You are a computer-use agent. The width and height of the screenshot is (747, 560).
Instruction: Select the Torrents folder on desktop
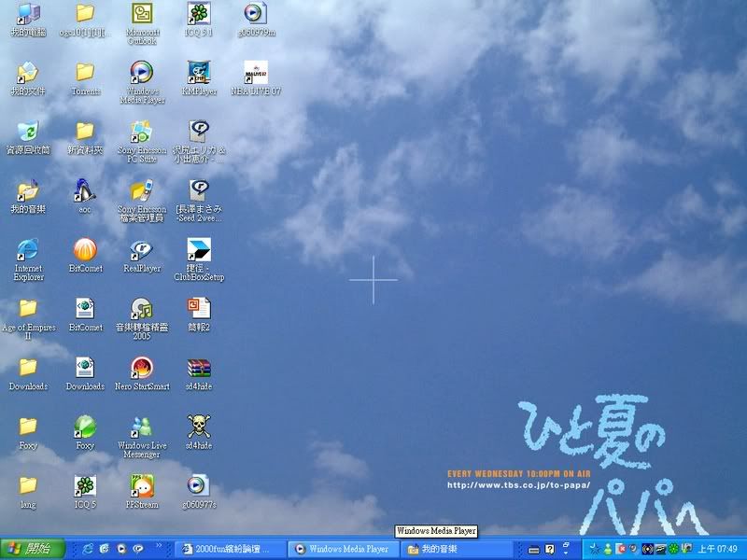[85, 72]
